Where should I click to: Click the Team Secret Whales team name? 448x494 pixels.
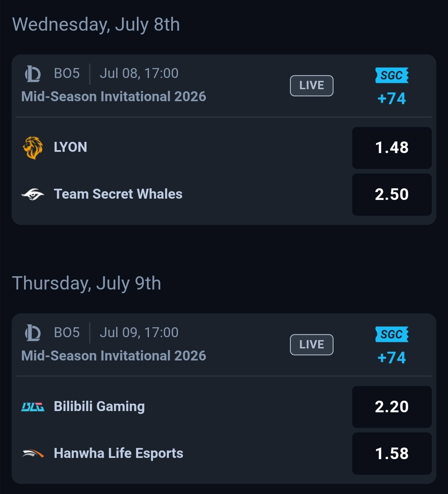coord(118,194)
